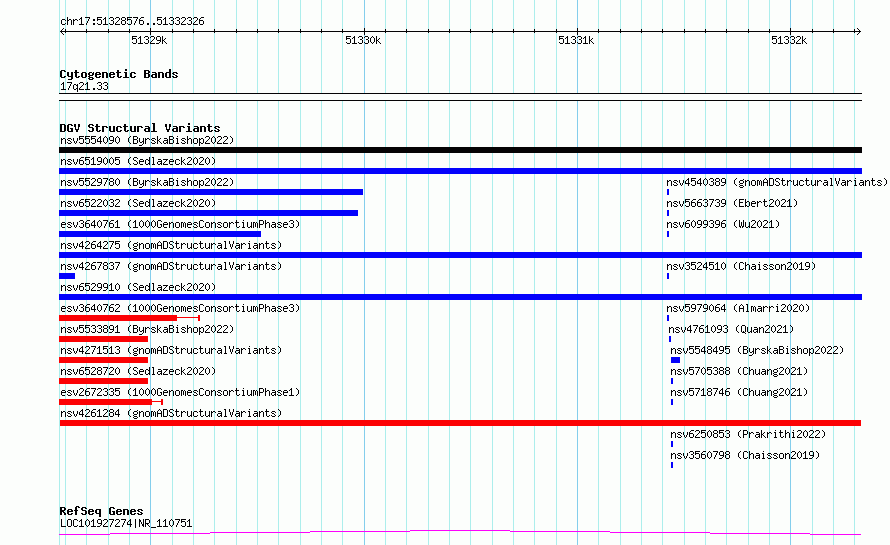Viewport: 890px width, 545px height.
Task: Select red bar under esv2672335
Action: 111,402
